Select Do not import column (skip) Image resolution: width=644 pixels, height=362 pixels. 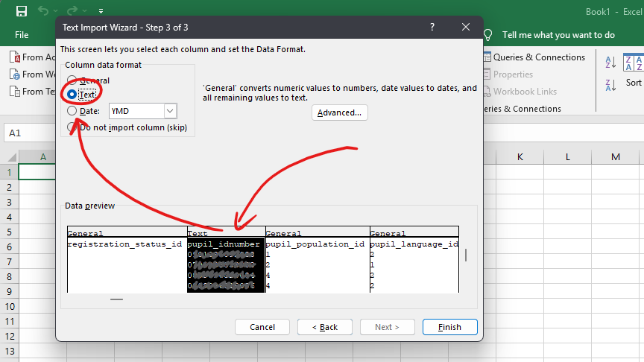[x=72, y=127]
